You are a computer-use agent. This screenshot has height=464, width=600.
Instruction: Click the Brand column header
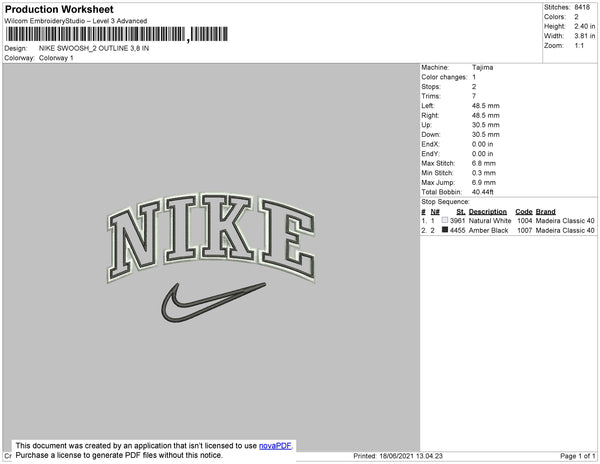(x=545, y=212)
